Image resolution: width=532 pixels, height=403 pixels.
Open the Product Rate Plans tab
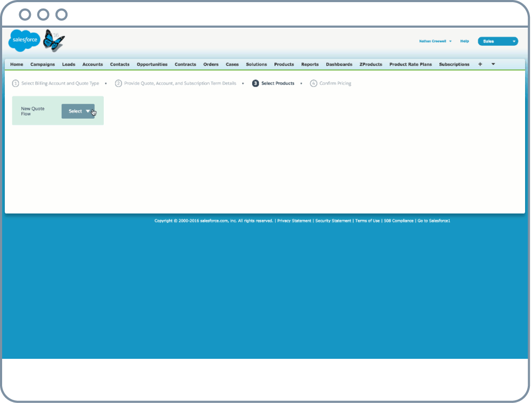pos(410,64)
